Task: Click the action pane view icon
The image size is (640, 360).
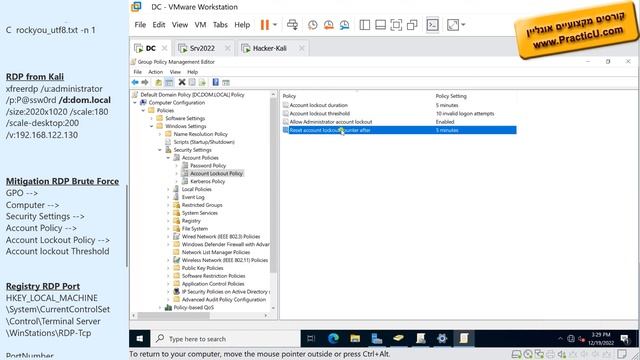Action: (x=226, y=82)
